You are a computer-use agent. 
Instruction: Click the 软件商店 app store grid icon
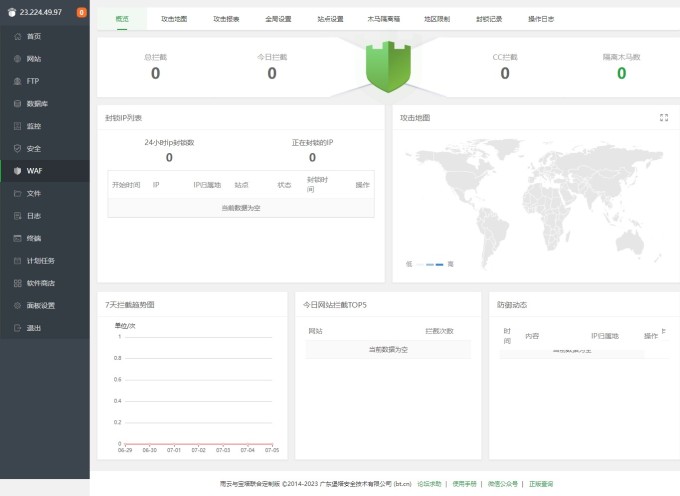(17, 283)
